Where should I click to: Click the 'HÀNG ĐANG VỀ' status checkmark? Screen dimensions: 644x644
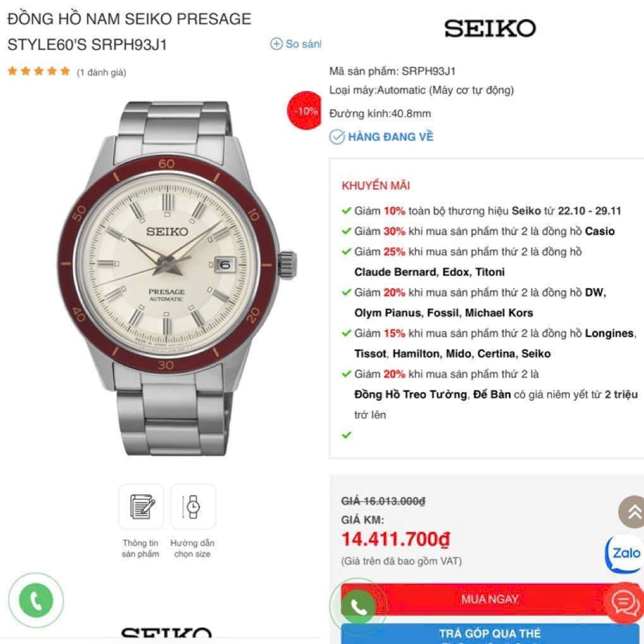pyautogui.click(x=337, y=137)
